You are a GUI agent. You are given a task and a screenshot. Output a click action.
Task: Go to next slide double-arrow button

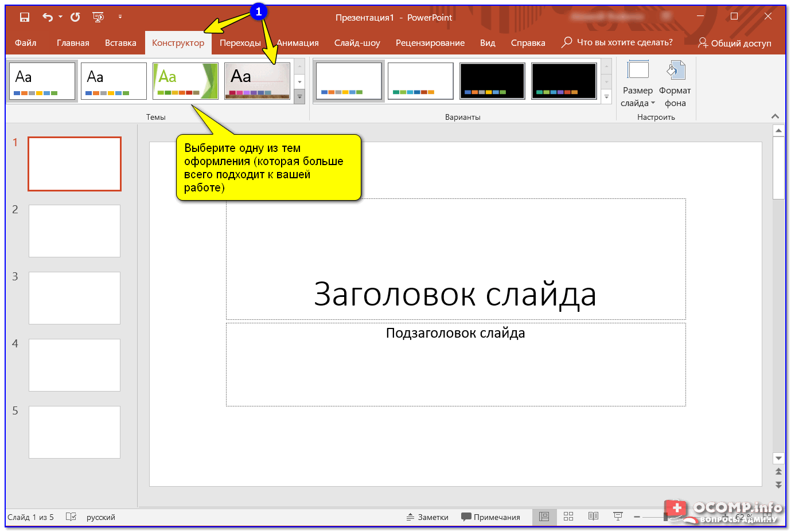(778, 484)
